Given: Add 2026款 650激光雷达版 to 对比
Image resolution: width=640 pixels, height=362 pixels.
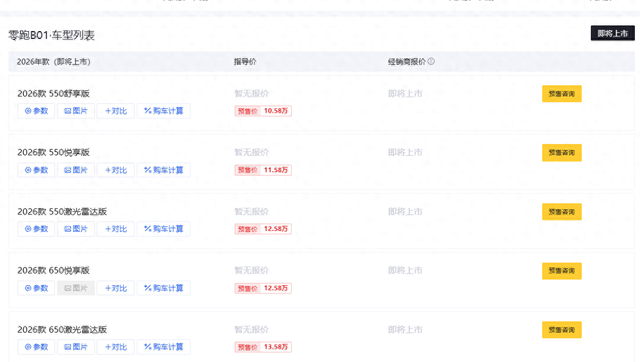Looking at the screenshot, I should [x=116, y=347].
